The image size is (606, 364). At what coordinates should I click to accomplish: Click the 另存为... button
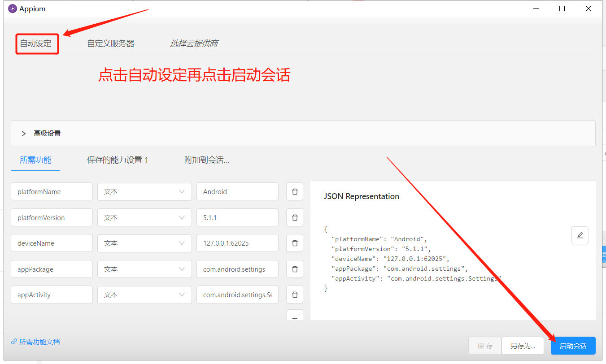point(523,346)
